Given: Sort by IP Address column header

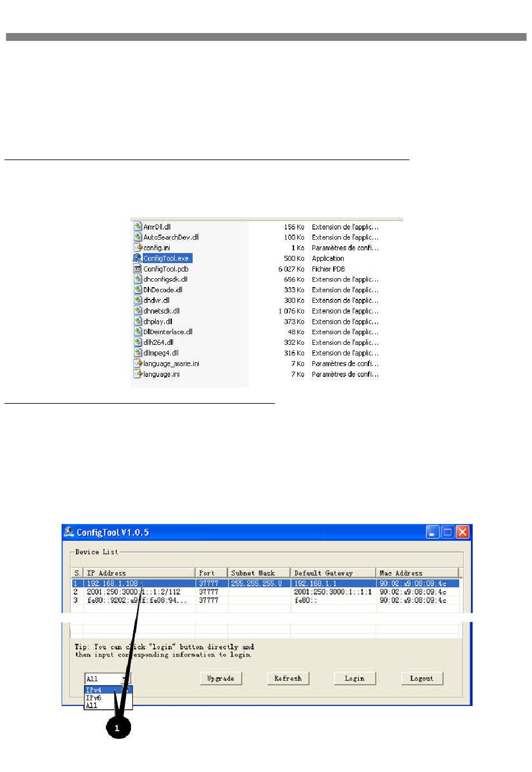Looking at the screenshot, I should click(x=139, y=573).
